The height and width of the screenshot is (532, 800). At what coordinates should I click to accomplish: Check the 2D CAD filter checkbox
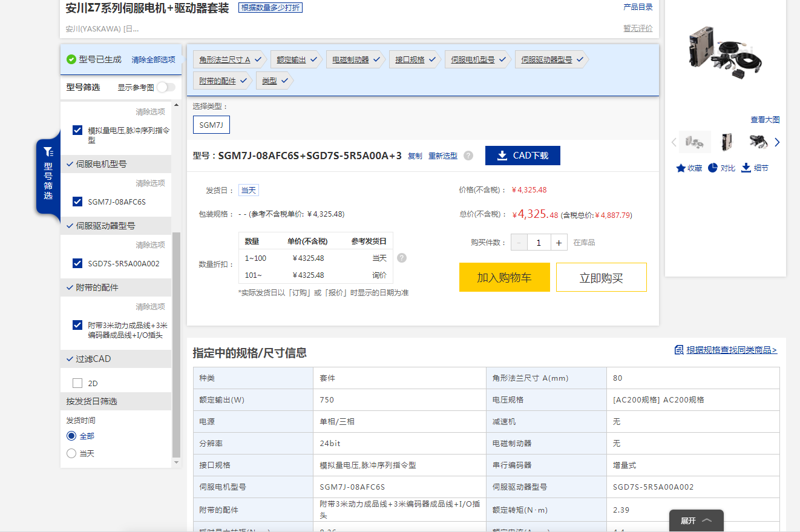(x=77, y=383)
